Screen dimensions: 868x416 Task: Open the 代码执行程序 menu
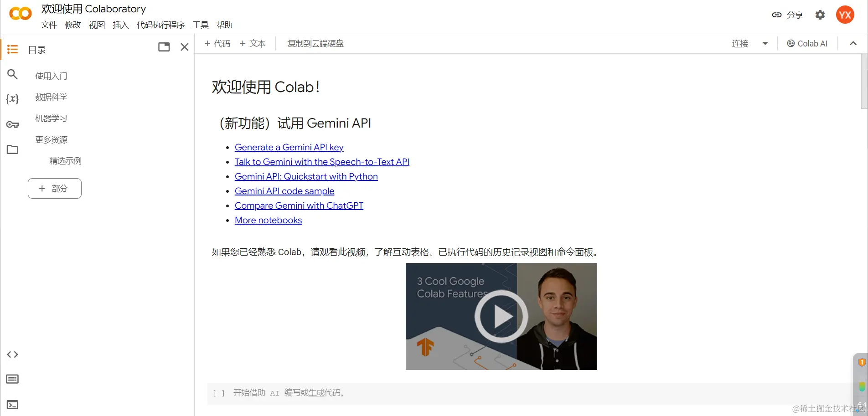(160, 25)
